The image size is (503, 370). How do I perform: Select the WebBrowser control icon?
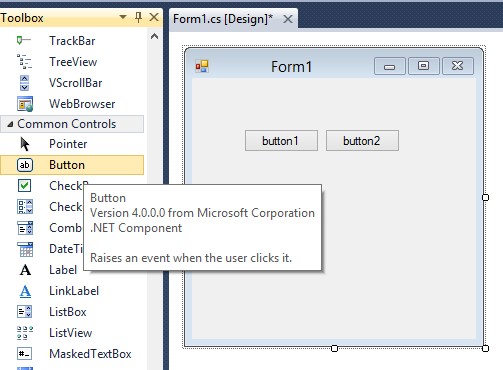(25, 104)
